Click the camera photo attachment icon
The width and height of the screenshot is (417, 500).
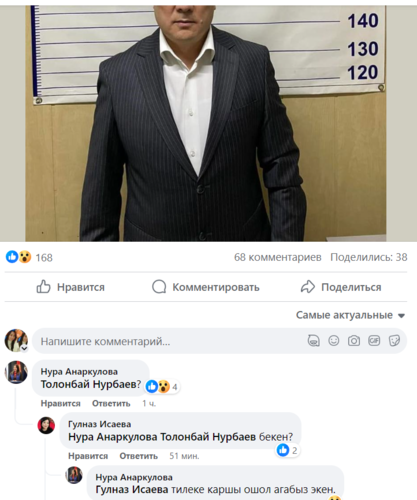point(354,341)
